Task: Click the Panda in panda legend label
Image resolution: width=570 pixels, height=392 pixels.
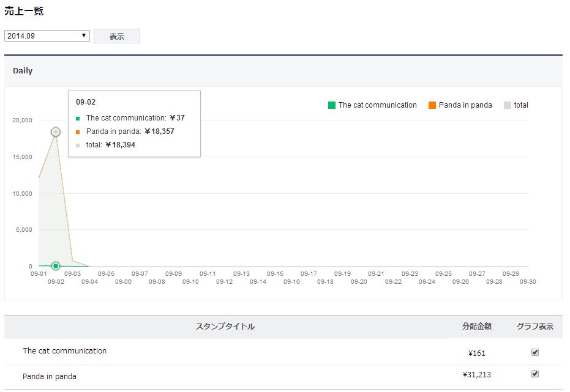Action: (465, 105)
